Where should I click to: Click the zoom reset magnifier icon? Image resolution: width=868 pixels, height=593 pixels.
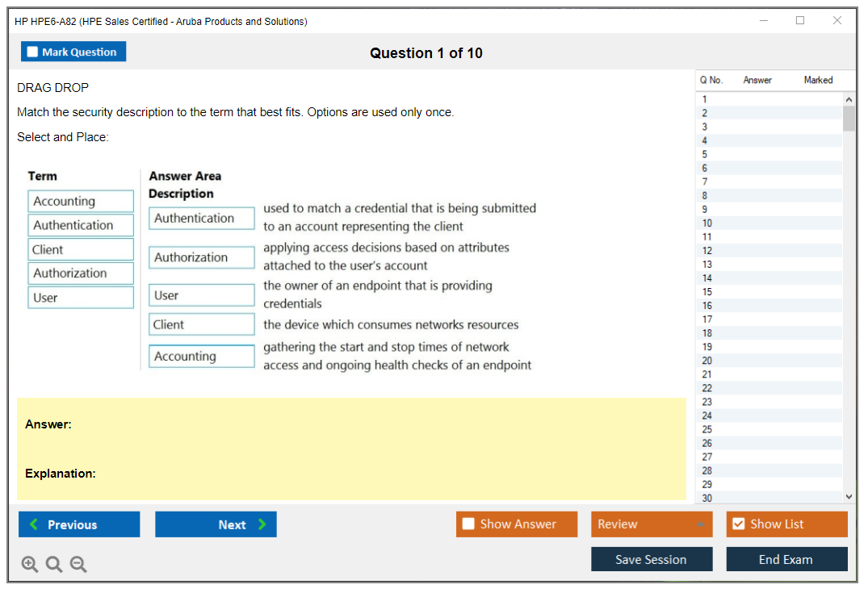[54, 565]
